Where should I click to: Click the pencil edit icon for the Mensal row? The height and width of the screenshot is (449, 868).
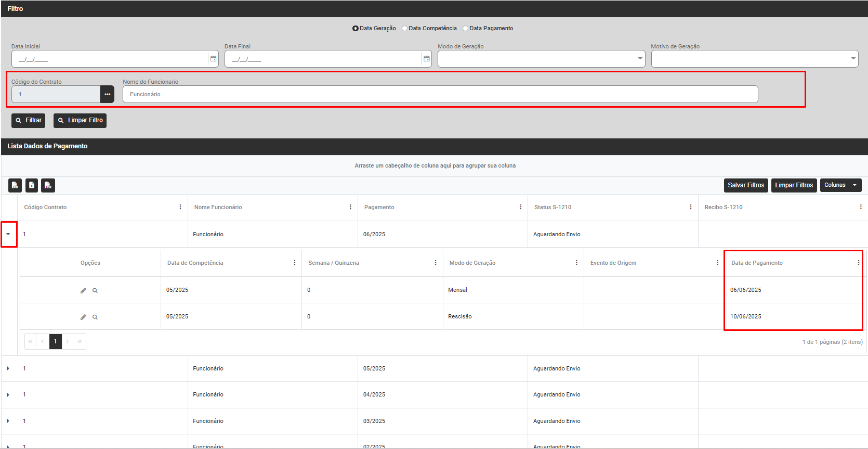point(83,290)
